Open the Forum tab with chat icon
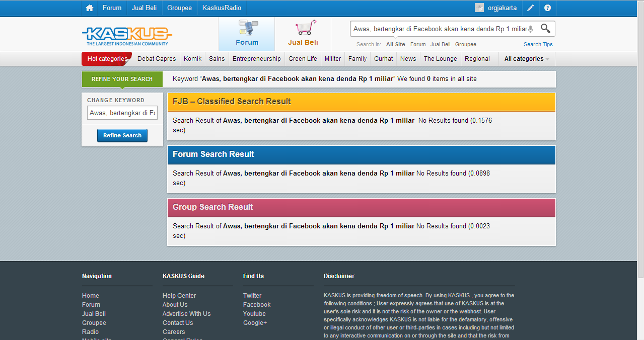644x340 pixels. point(247,34)
